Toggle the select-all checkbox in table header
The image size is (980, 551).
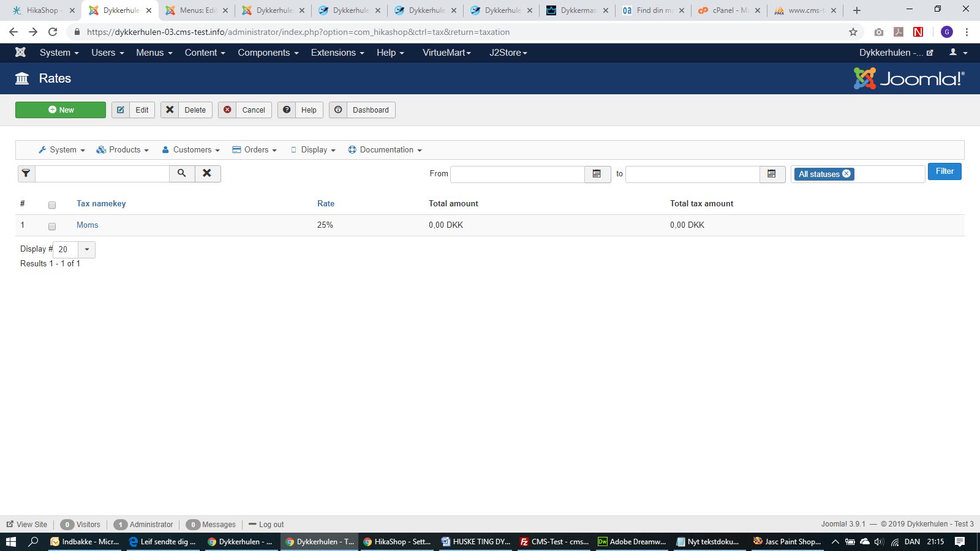52,205
